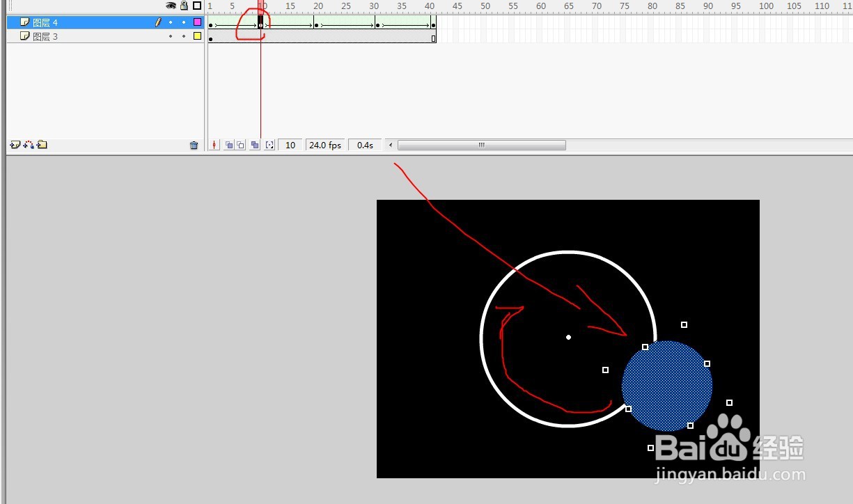Click the edit multiple frames button
The width and height of the screenshot is (853, 504).
255,145
